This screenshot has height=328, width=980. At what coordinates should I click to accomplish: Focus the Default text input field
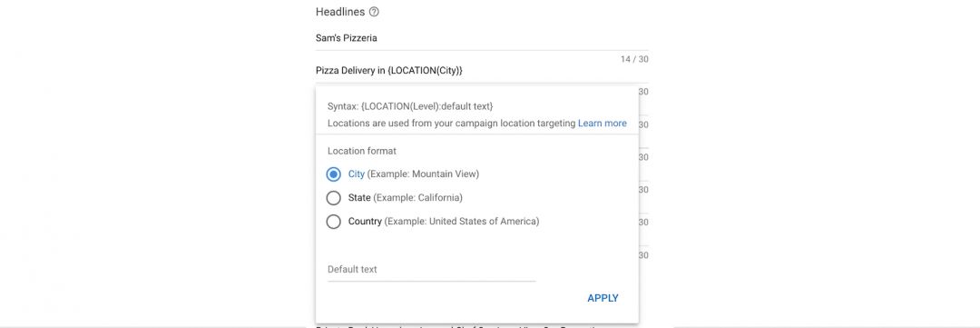point(431,270)
